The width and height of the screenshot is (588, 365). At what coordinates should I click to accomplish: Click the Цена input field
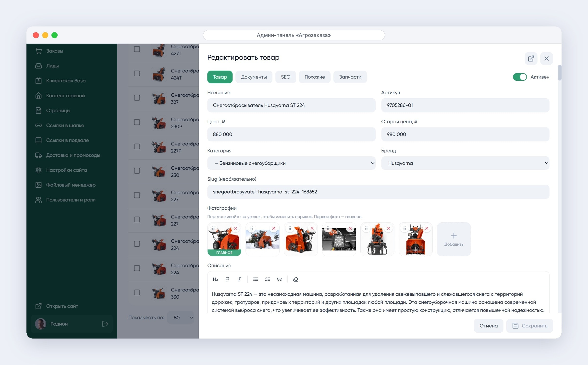tap(291, 134)
